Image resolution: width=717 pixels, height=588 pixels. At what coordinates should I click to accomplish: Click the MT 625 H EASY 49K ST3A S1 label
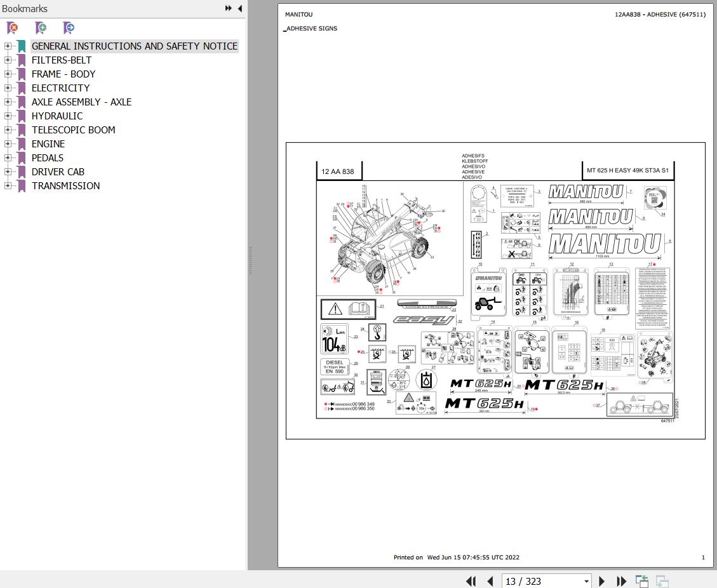click(x=628, y=171)
